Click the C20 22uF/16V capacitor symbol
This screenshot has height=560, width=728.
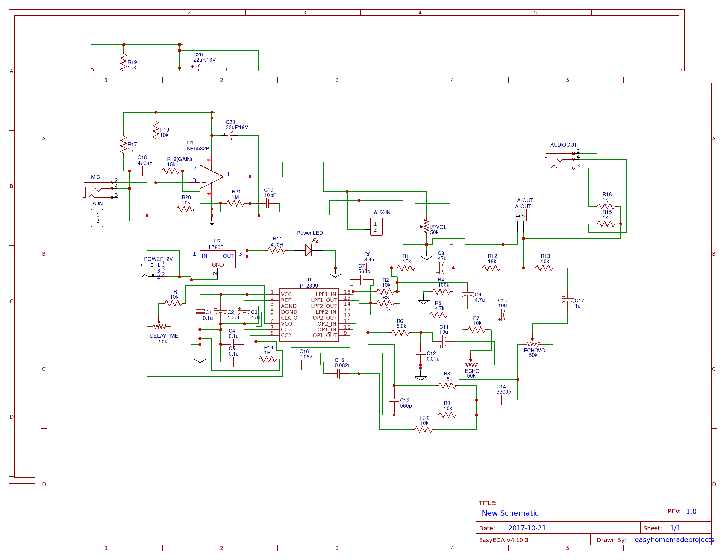(x=229, y=135)
